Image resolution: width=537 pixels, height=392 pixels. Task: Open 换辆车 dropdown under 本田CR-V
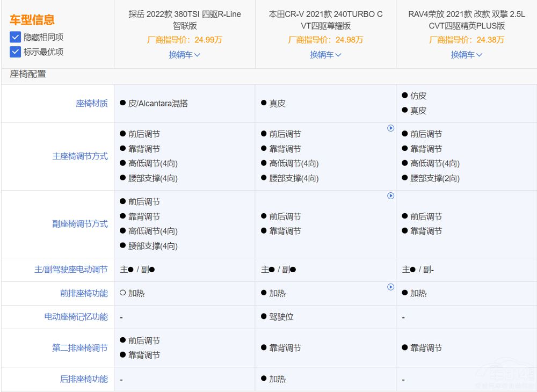click(325, 55)
